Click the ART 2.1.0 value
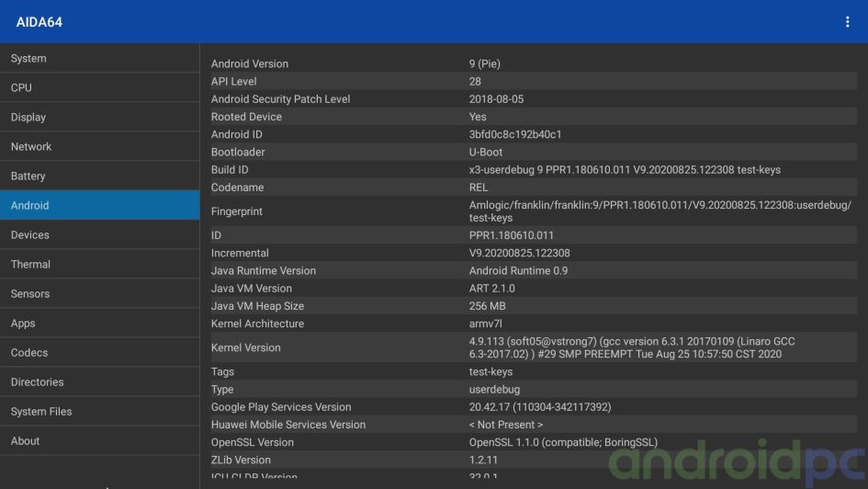Screen dimensions: 868x489 coord(491,289)
